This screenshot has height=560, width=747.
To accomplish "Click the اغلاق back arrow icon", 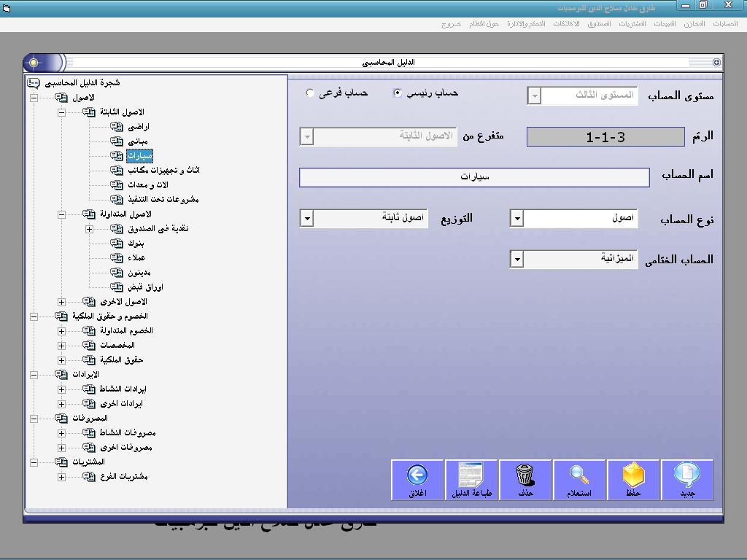I will [417, 475].
